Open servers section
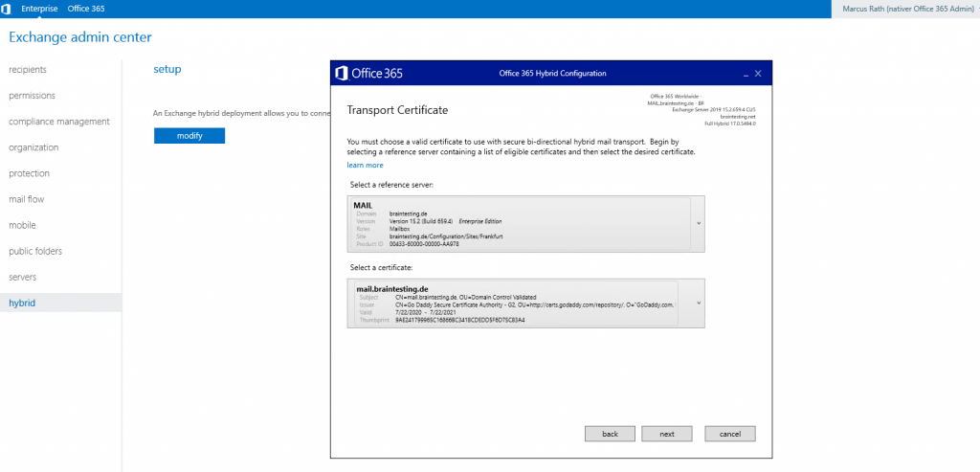Screen dimensions: 980x472 click(x=23, y=277)
